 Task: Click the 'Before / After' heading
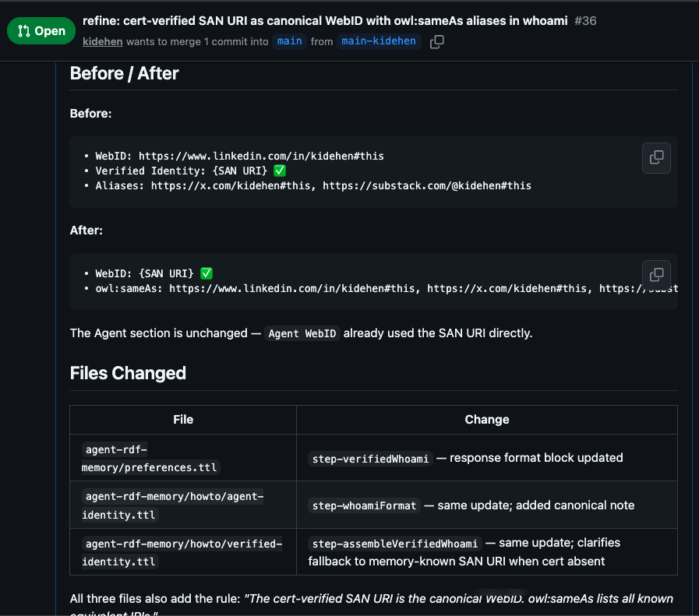point(124,73)
